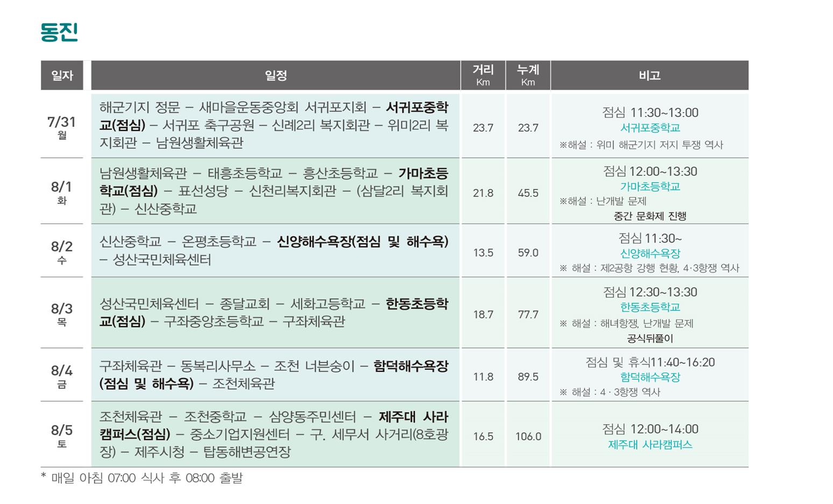Viewport: 833px width, 504px height.
Task: Click '점심 및 휴식11:40~16:20' note
Action: pyautogui.click(x=650, y=362)
